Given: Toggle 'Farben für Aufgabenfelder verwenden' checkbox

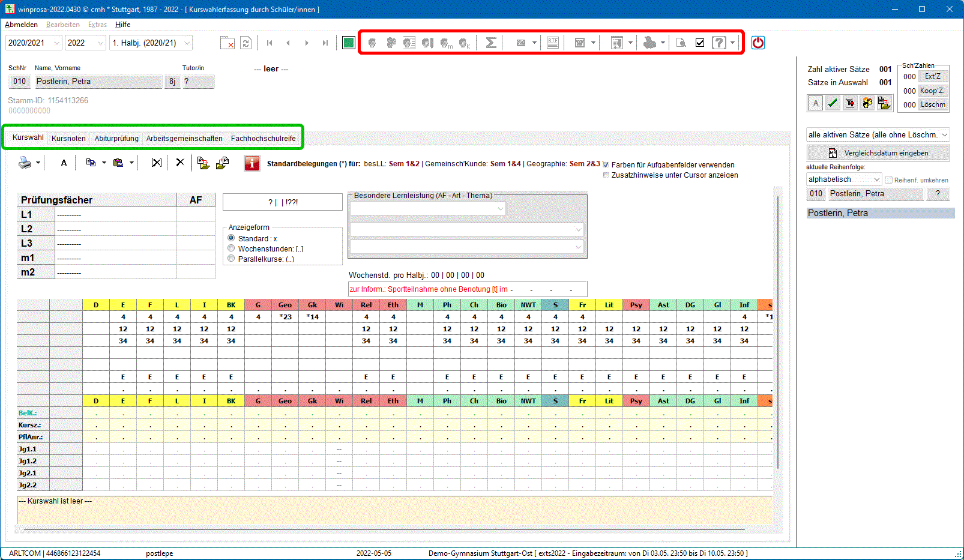Looking at the screenshot, I should (606, 164).
